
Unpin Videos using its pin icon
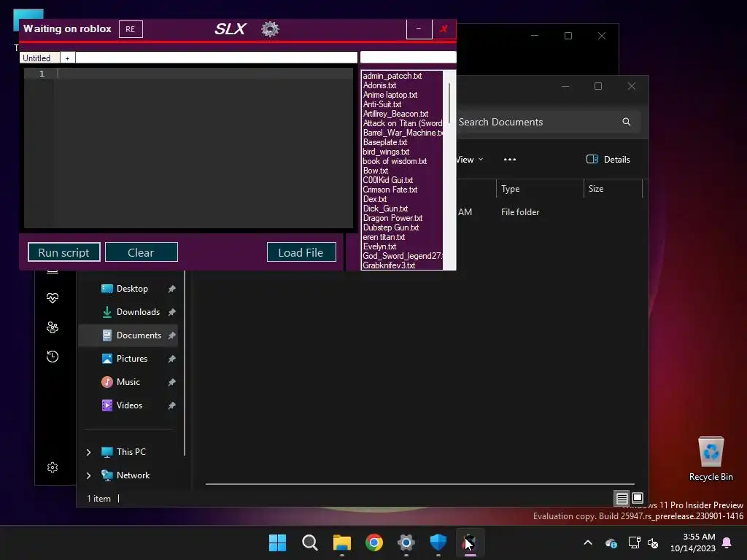pyautogui.click(x=172, y=405)
